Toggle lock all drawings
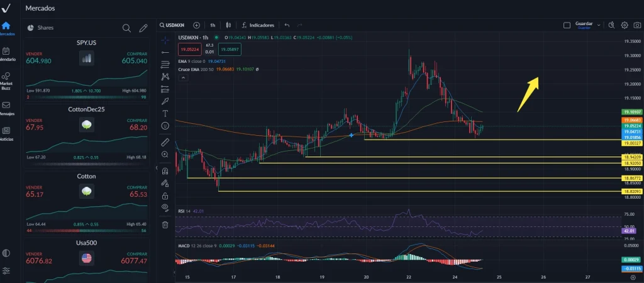Image resolution: width=644 pixels, height=283 pixels. pos(165,196)
